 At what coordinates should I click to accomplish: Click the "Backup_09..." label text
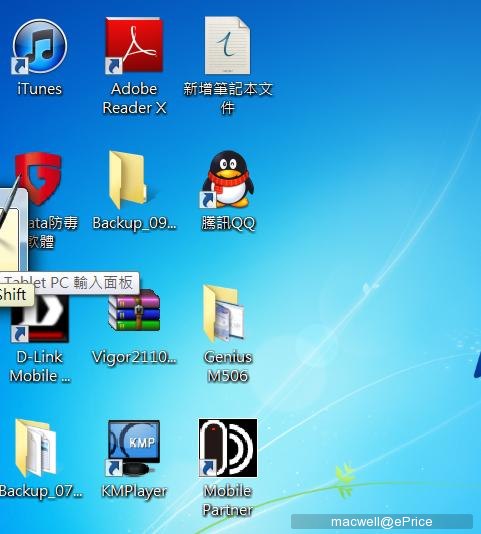pos(135,224)
